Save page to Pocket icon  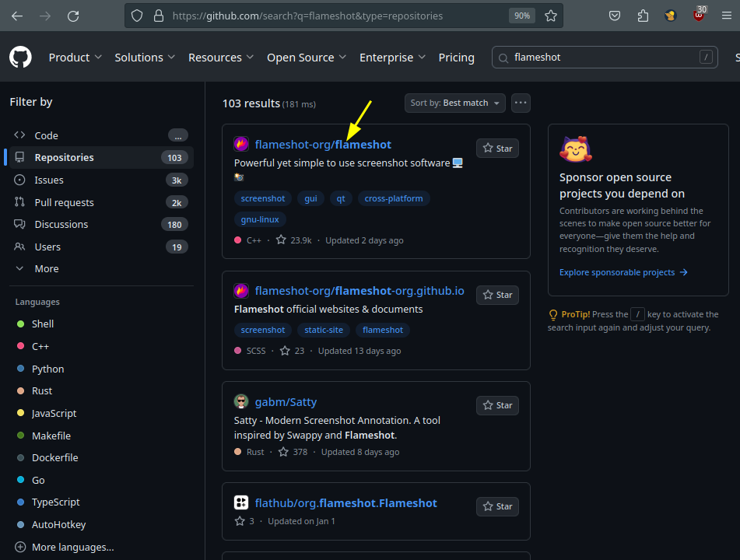(615, 16)
